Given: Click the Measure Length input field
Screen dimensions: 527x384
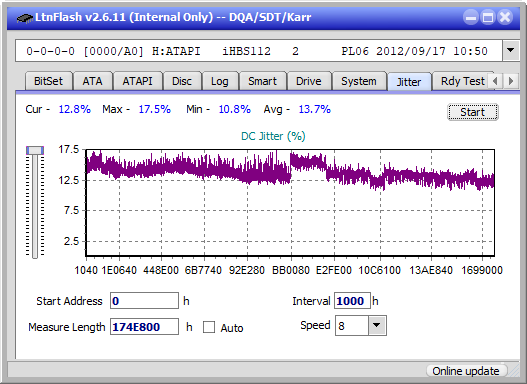Looking at the screenshot, I should pyautogui.click(x=145, y=327).
